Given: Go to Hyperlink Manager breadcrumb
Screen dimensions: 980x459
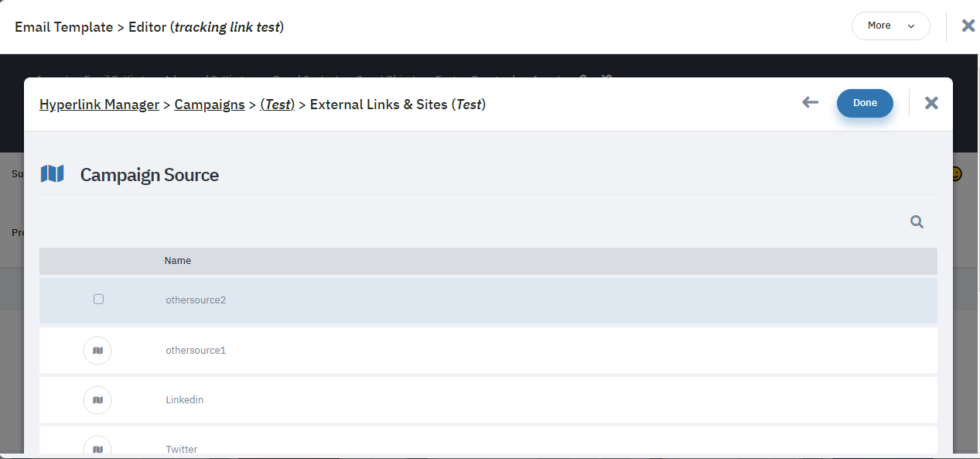Looking at the screenshot, I should [99, 104].
